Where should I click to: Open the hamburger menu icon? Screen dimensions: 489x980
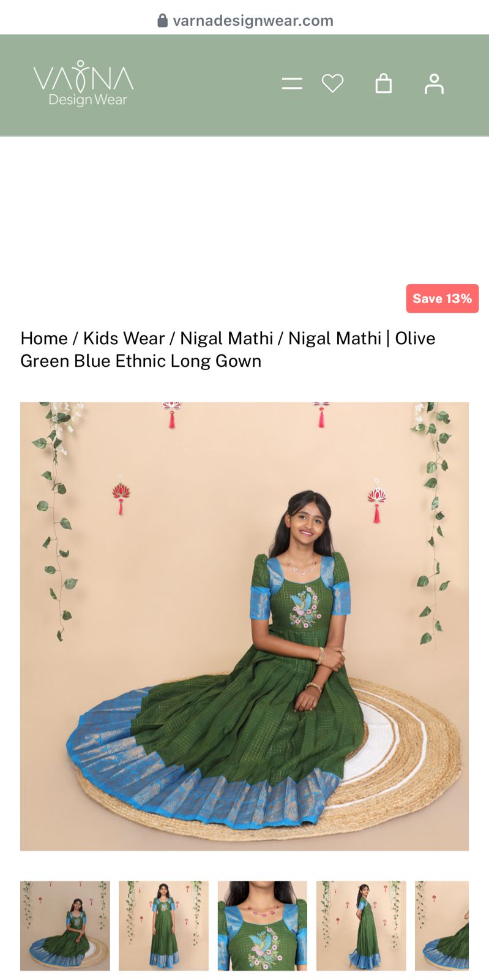292,84
